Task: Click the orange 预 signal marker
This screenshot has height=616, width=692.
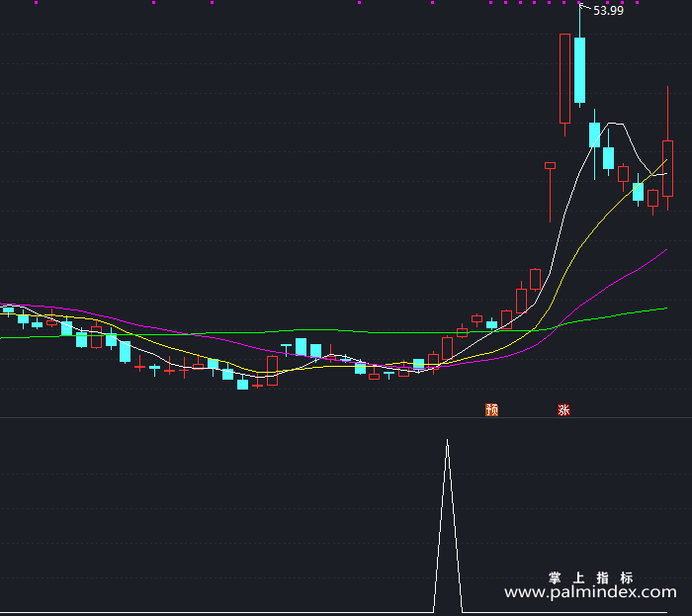Action: point(491,410)
